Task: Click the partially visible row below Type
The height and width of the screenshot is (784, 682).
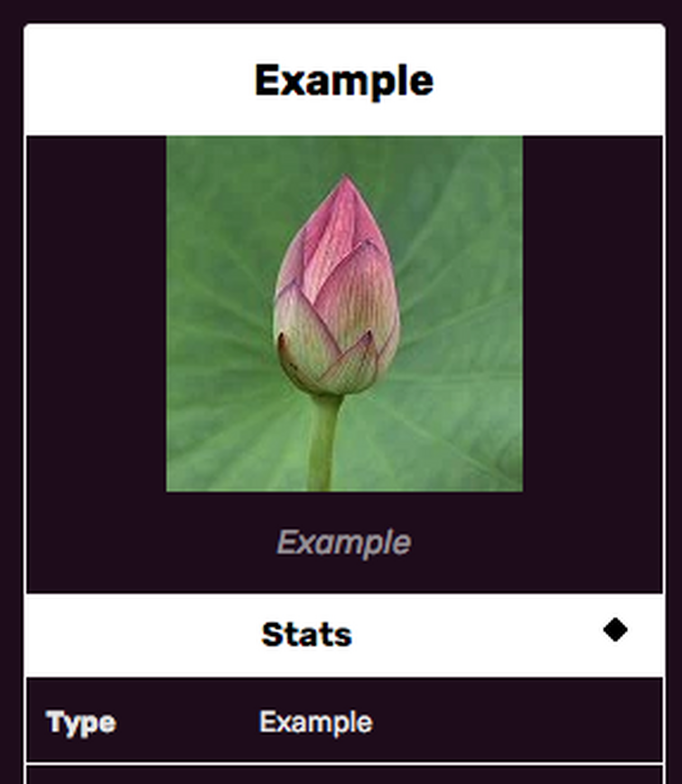Action: (x=344, y=774)
